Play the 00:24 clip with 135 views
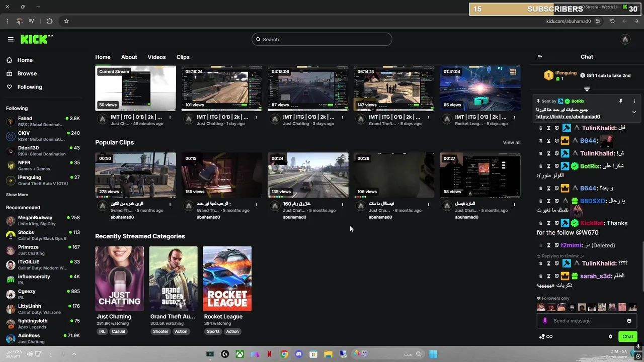This screenshot has width=644, height=362. pyautogui.click(x=308, y=175)
